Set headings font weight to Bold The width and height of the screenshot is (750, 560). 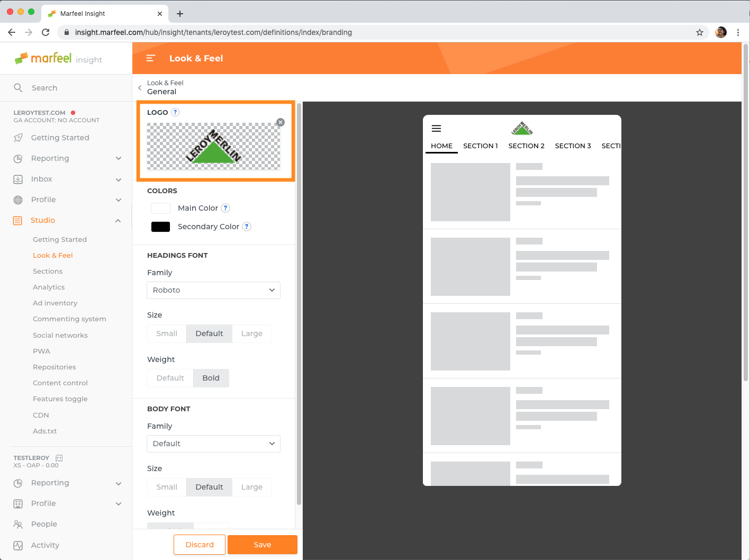211,378
